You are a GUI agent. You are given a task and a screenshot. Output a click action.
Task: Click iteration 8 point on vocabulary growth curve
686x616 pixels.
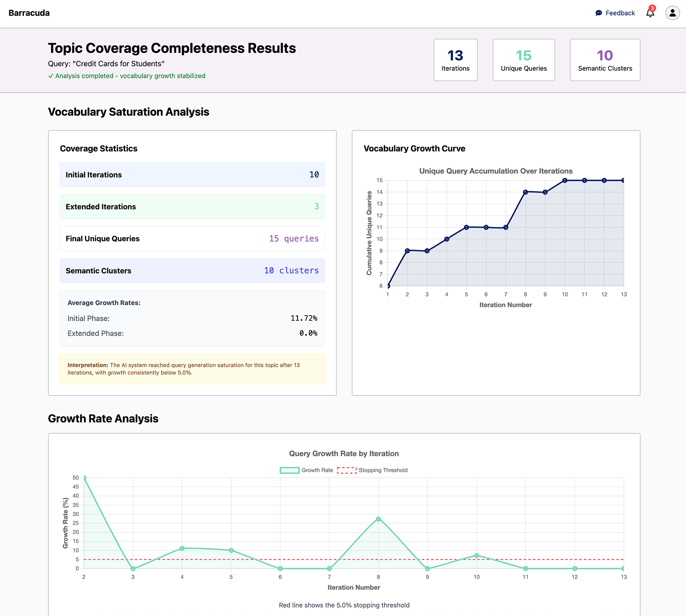tap(525, 192)
